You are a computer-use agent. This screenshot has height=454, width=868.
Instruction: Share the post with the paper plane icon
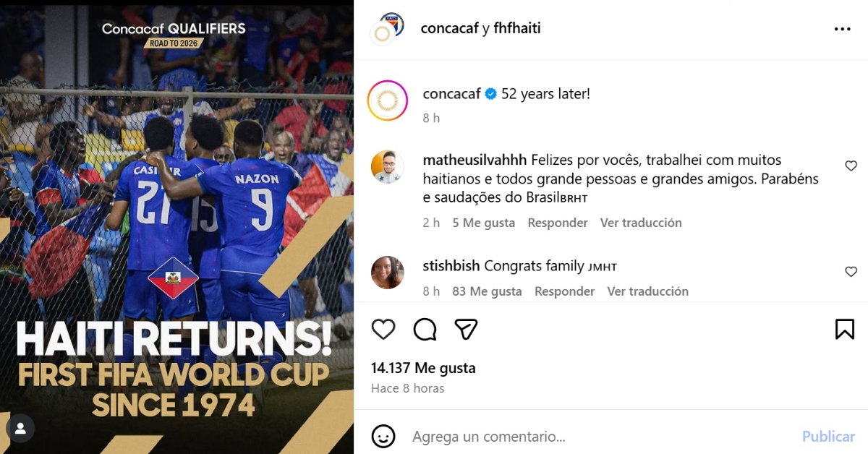(x=467, y=330)
